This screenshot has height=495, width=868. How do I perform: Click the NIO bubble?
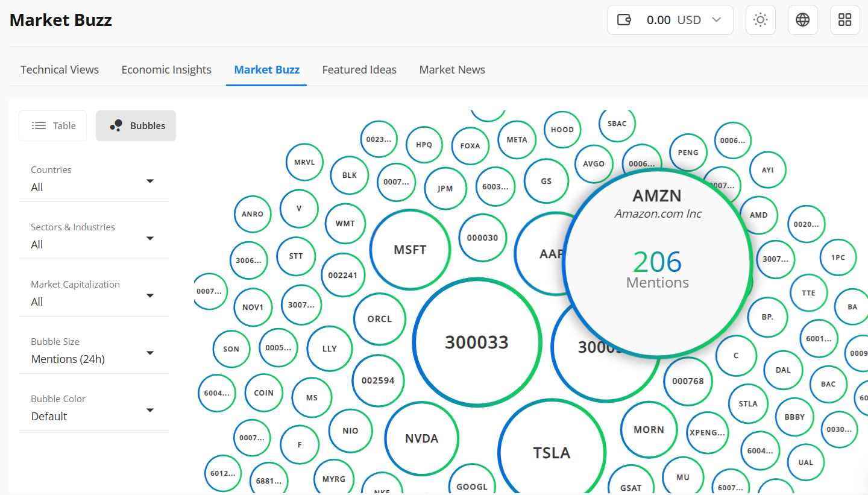pos(350,431)
